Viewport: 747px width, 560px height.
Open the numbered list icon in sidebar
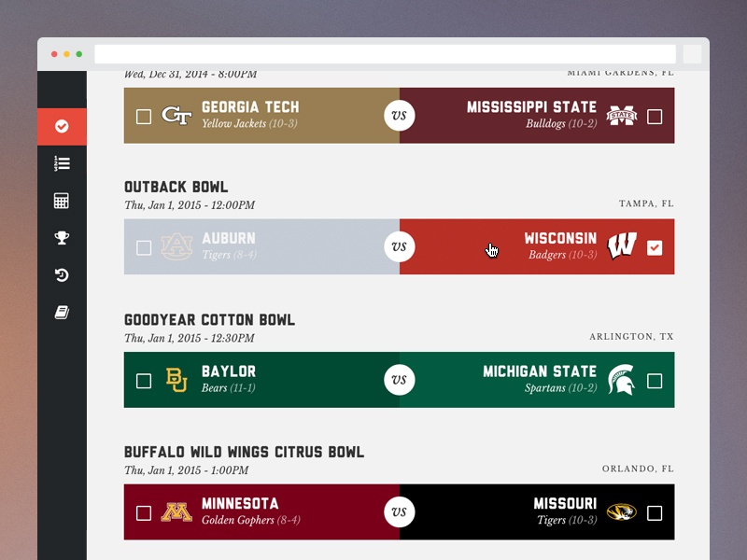[62, 163]
